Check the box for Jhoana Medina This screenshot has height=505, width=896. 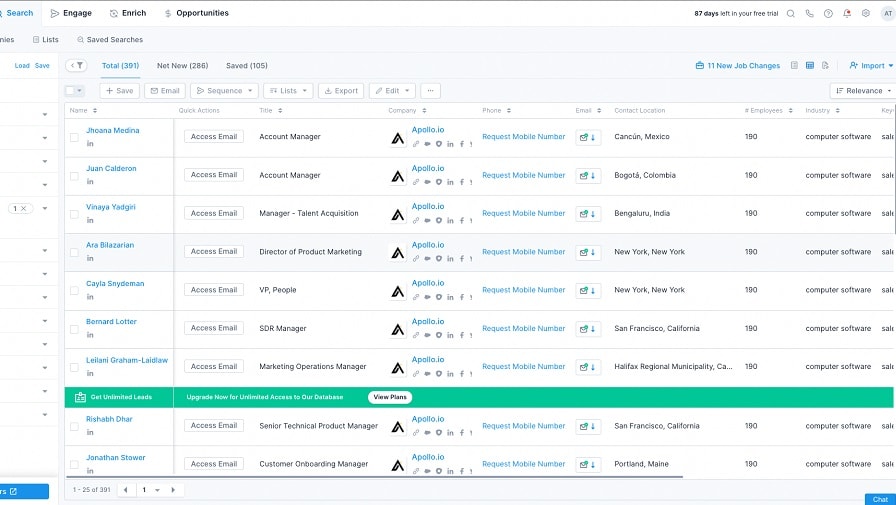pyautogui.click(x=74, y=137)
